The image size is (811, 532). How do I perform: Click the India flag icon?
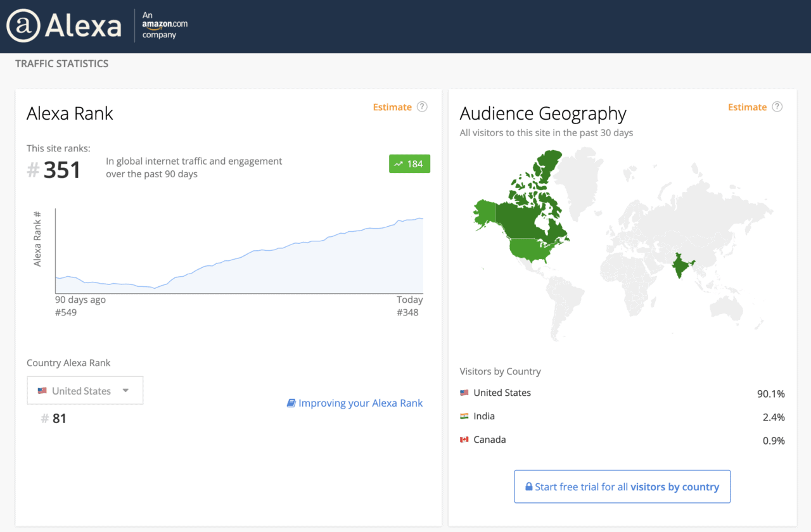click(464, 416)
